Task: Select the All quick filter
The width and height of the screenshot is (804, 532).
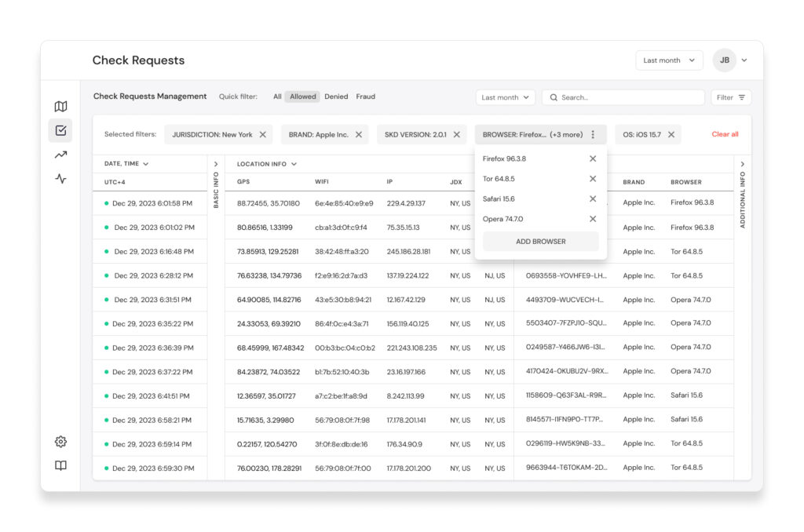Action: click(x=277, y=97)
